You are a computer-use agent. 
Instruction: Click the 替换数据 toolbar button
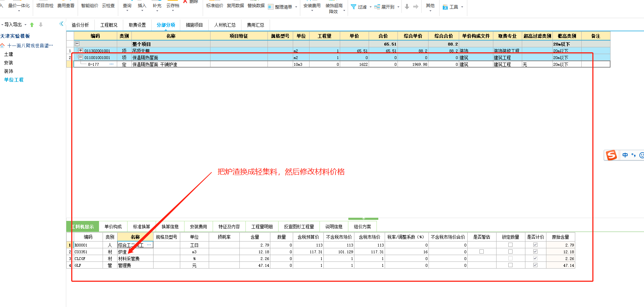[256, 6]
